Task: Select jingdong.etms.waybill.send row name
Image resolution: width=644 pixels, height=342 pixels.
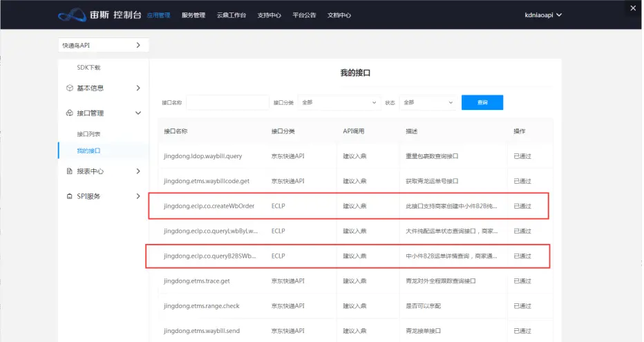Action: pos(202,332)
